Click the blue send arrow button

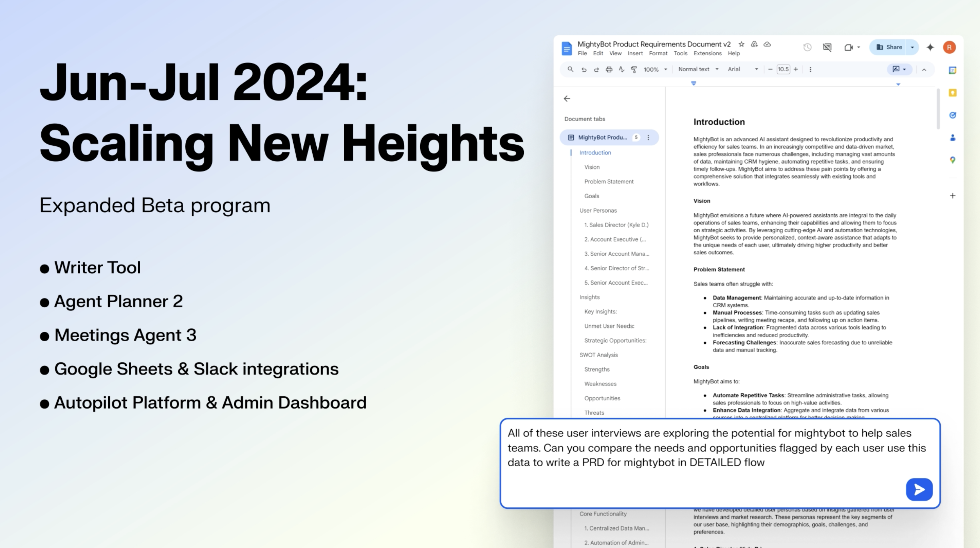[x=919, y=489]
